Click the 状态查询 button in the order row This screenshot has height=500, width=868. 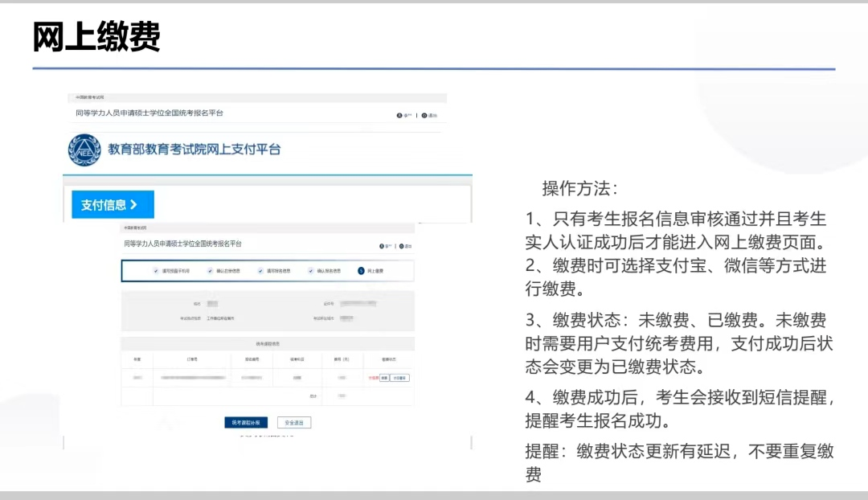pyautogui.click(x=399, y=378)
